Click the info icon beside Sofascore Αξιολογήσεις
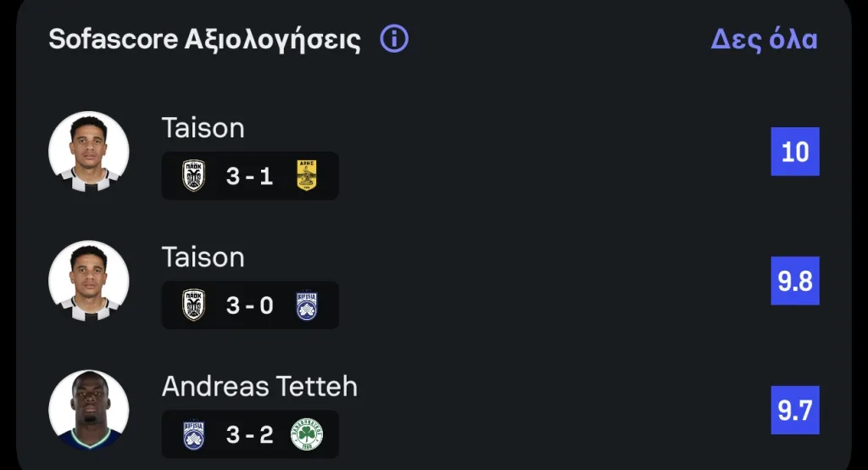Viewport: 868px width, 470px height. [394, 39]
